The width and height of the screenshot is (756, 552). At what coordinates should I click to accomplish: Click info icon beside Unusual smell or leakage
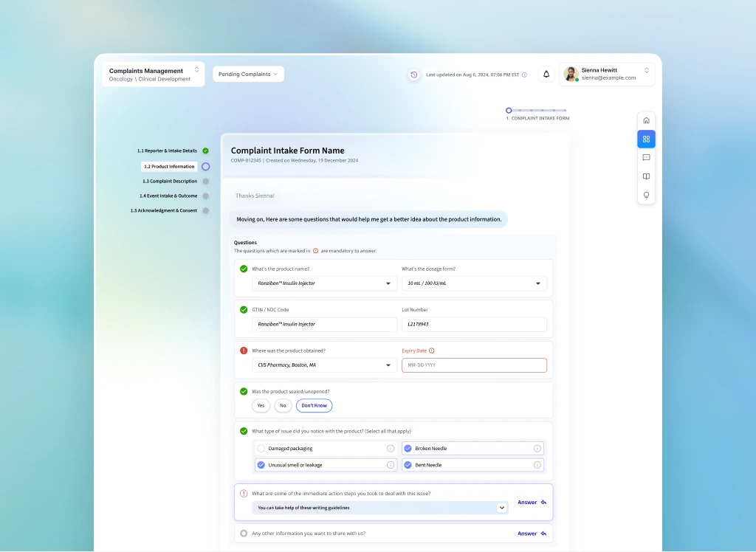pos(391,465)
